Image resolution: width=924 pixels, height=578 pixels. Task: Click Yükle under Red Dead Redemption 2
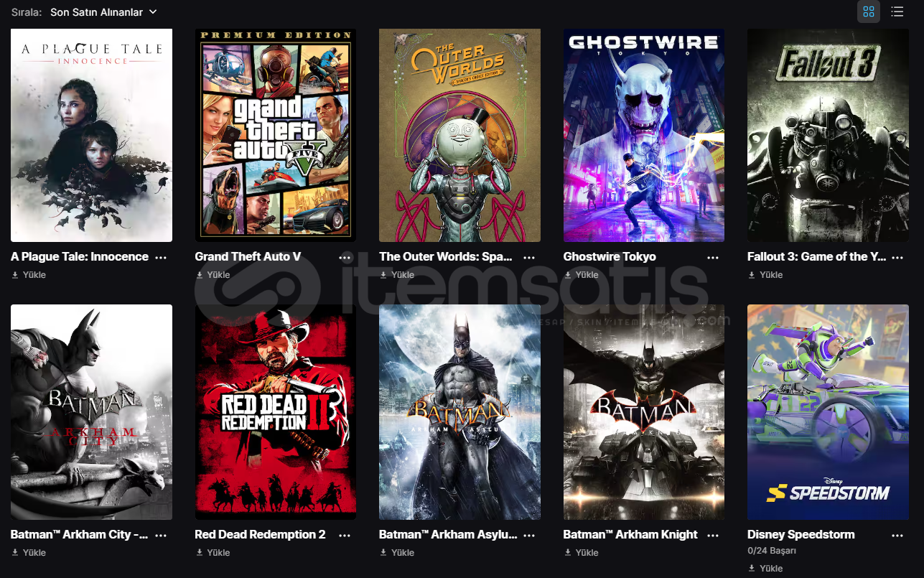click(213, 553)
